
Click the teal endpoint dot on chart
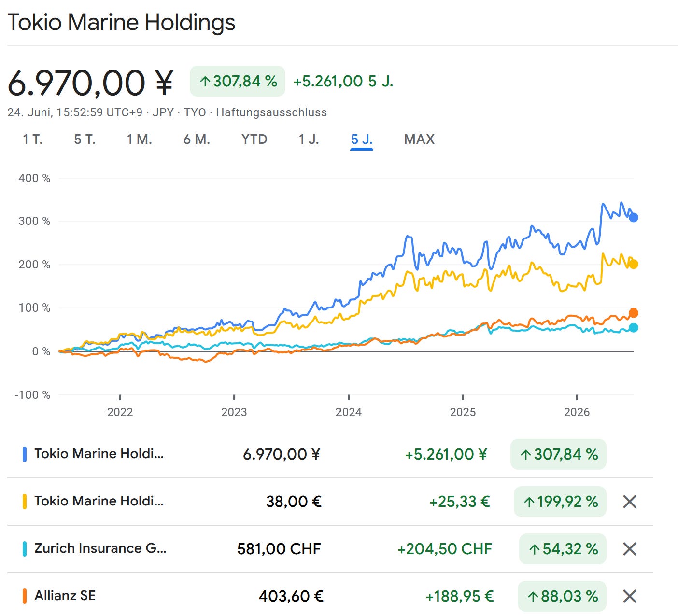[x=634, y=328]
